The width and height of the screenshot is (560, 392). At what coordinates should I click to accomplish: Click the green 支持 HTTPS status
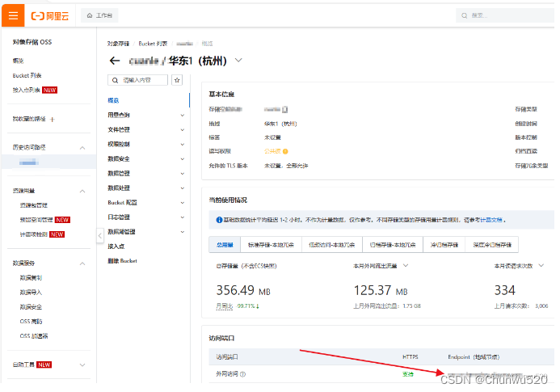pyautogui.click(x=408, y=374)
